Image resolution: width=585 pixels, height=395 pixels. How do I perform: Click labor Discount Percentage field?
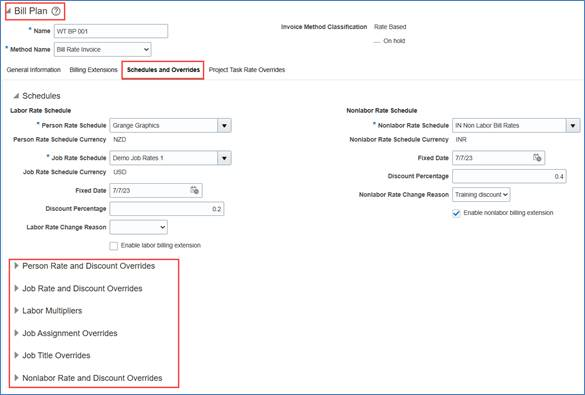(x=167, y=209)
